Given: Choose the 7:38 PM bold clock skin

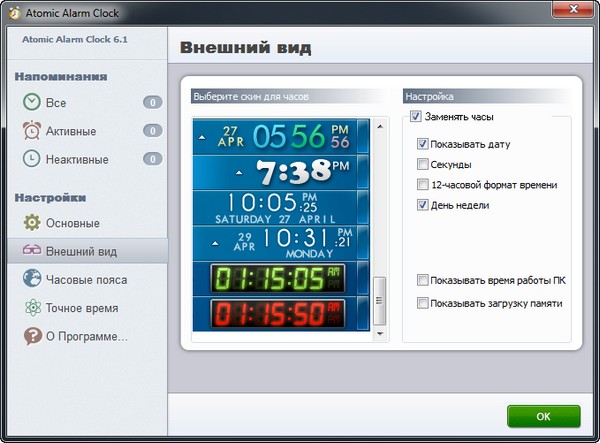Looking at the screenshot, I should point(277,172).
